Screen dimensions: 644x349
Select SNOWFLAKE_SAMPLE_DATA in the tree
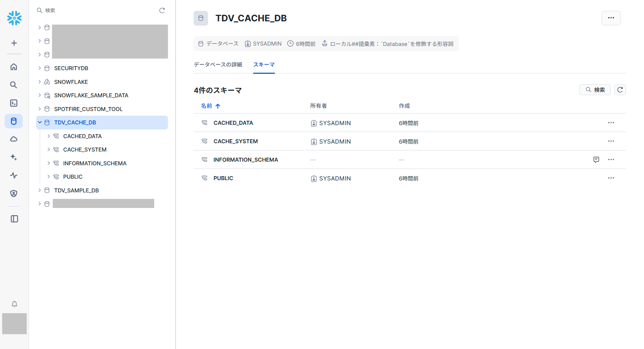pyautogui.click(x=91, y=95)
